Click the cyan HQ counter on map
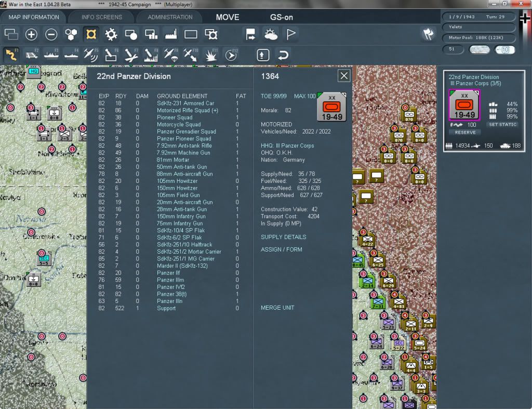Screen dimensions: 532x409 click(33, 71)
